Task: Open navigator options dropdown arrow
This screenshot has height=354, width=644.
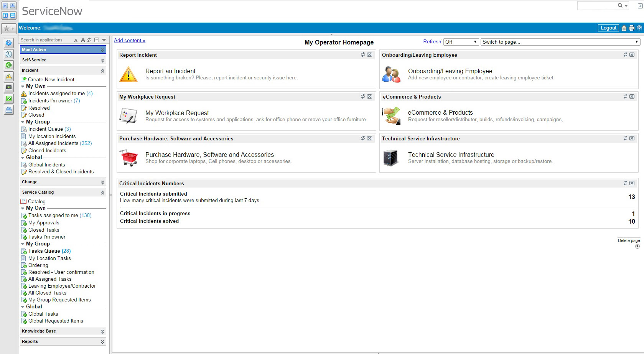Action: (x=104, y=40)
